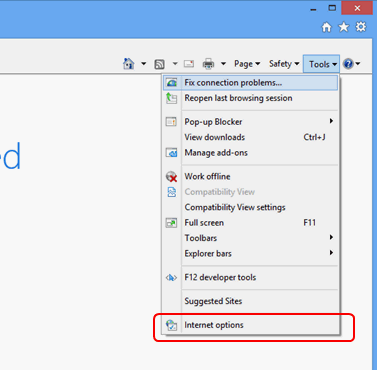377x370 pixels.
Task: Click the Fix connection problems icon
Action: pyautogui.click(x=171, y=83)
